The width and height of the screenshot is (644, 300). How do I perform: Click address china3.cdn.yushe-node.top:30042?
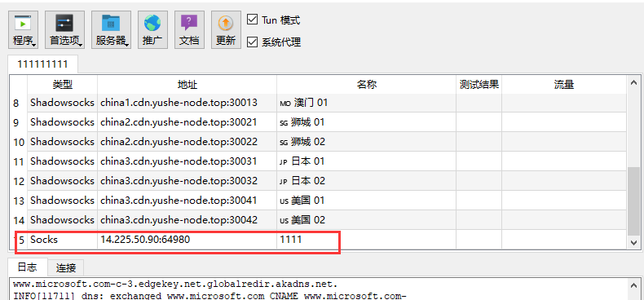coord(179,220)
